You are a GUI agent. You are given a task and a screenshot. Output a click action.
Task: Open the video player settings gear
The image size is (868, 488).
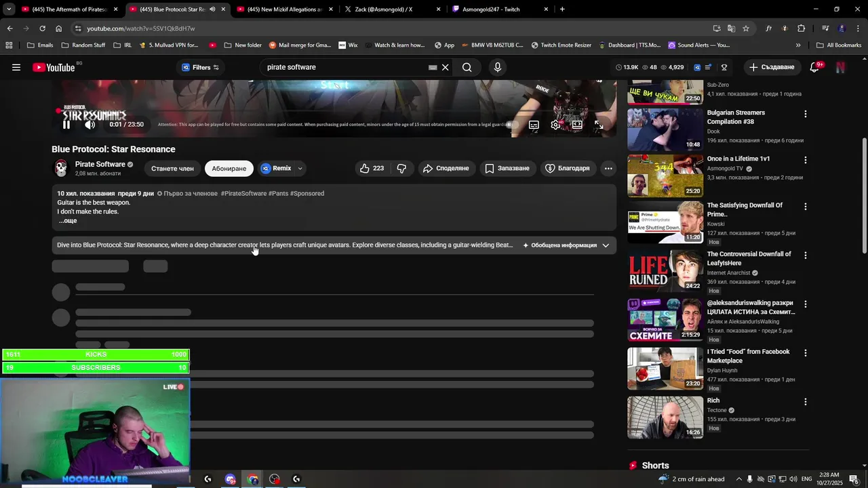point(555,125)
